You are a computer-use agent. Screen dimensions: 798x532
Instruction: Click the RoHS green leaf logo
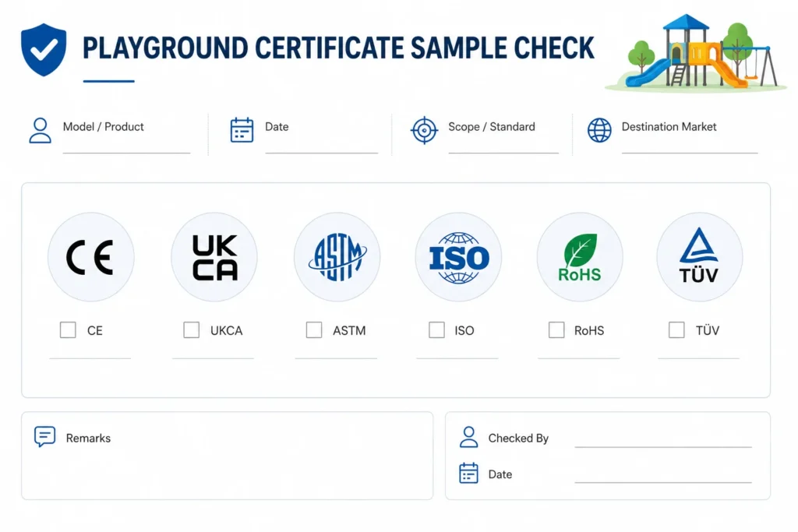[x=580, y=257]
